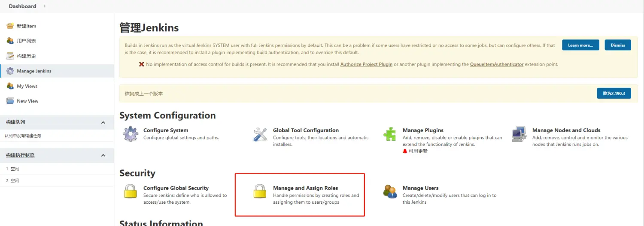
Task: Click the Configure Global Security padlock icon
Action: click(131, 191)
